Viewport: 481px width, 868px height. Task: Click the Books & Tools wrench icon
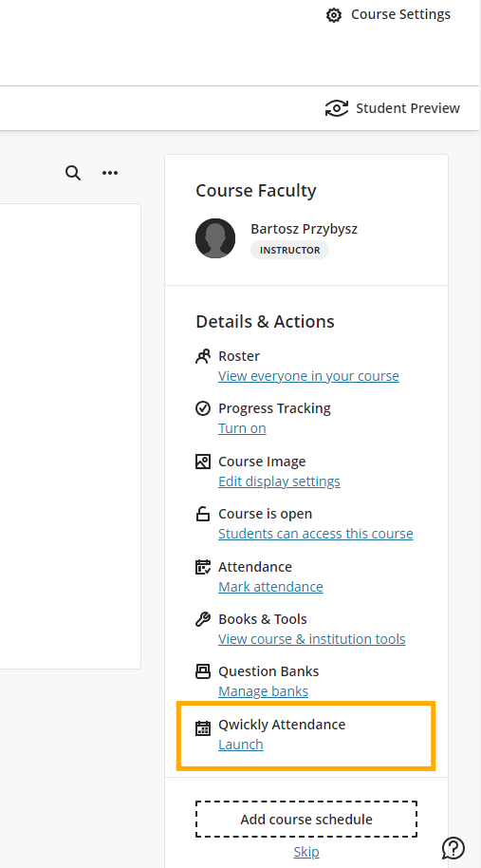[203, 619]
